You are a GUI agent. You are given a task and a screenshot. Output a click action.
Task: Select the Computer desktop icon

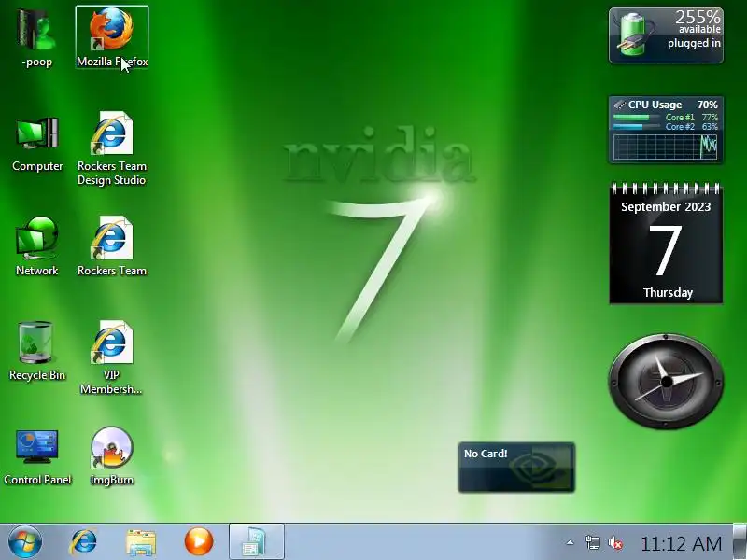[37, 143]
